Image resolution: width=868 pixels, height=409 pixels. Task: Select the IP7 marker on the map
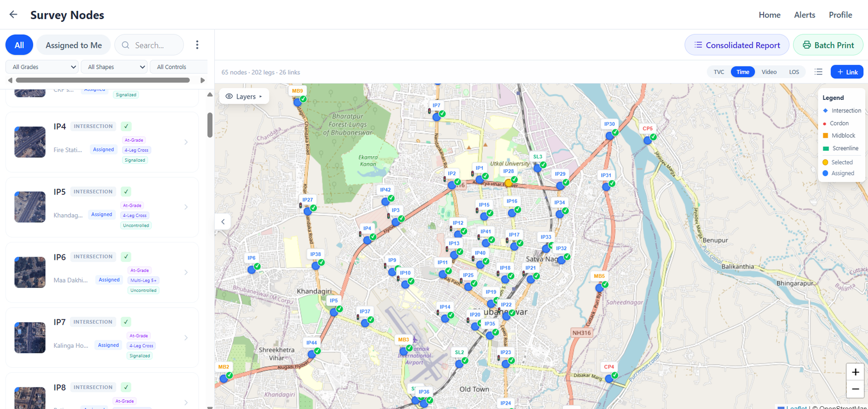click(437, 116)
